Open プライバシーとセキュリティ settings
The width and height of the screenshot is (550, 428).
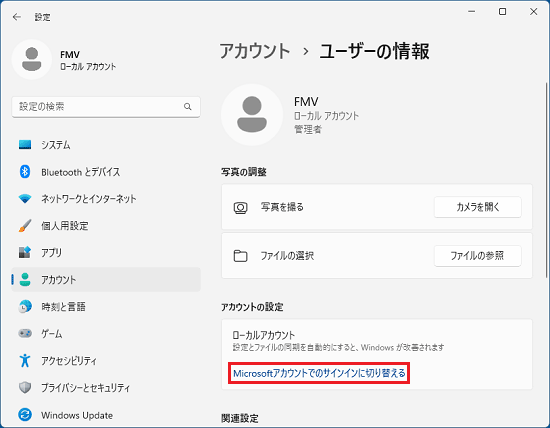click(x=106, y=388)
